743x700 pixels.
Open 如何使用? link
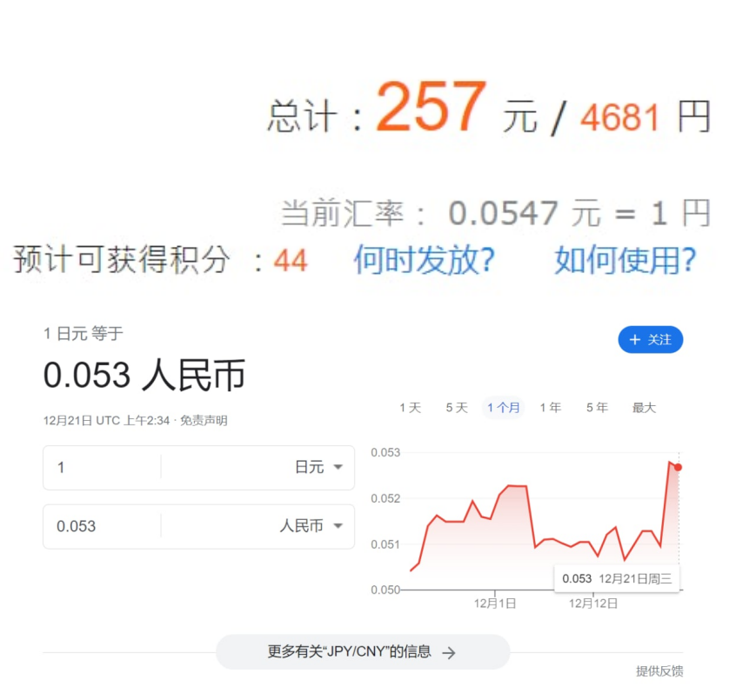coord(626,260)
